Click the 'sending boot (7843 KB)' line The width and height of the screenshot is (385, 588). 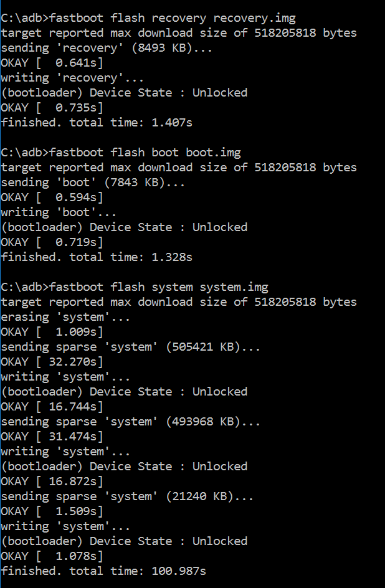point(93,183)
